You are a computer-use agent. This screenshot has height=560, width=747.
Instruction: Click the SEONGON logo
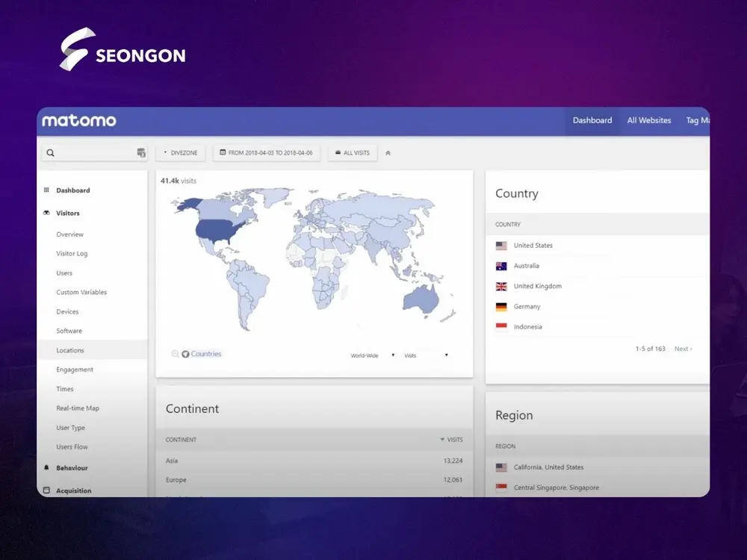(x=123, y=49)
